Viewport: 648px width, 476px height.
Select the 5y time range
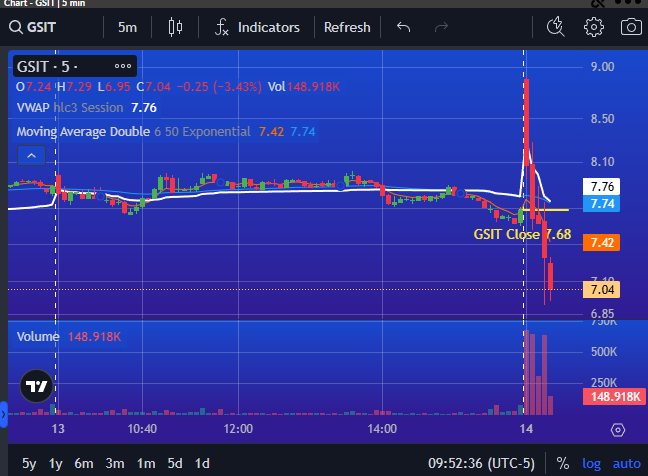coord(29,464)
